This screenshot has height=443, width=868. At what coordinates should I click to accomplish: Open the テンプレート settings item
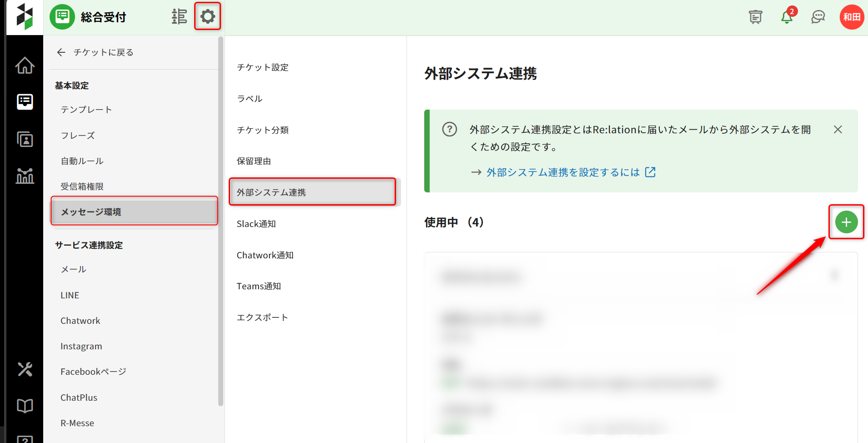pos(86,110)
